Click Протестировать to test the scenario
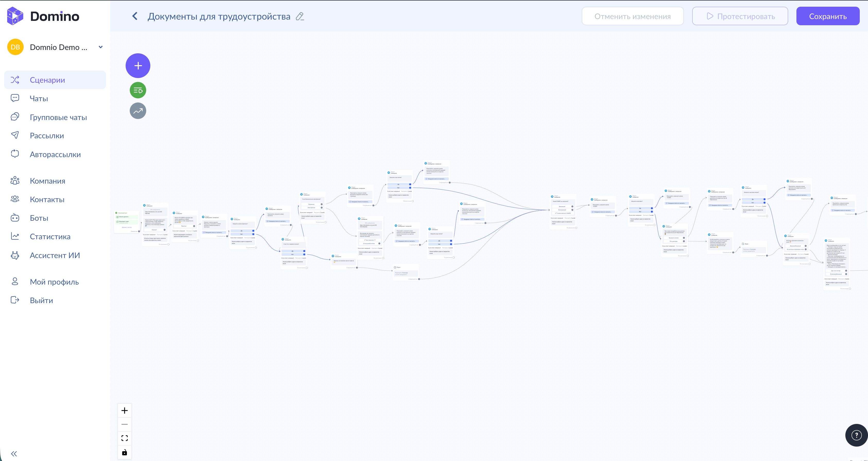The width and height of the screenshot is (868, 461). click(740, 16)
